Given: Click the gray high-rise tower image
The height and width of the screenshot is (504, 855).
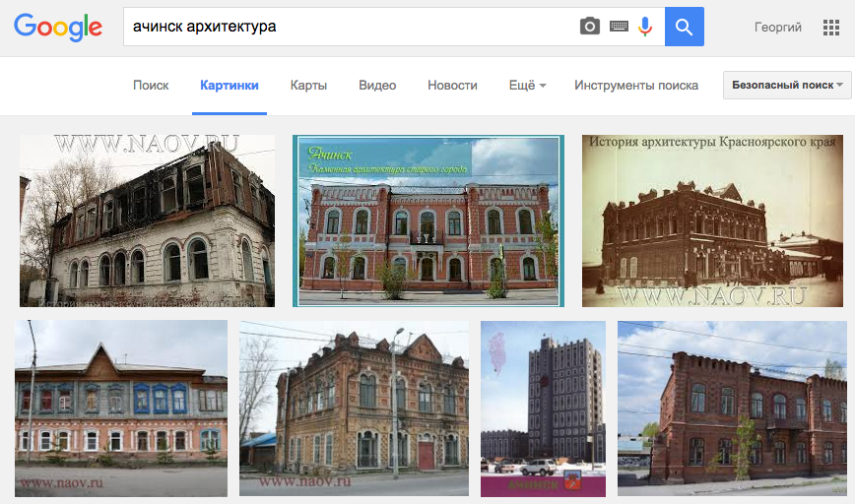Looking at the screenshot, I should 543,409.
